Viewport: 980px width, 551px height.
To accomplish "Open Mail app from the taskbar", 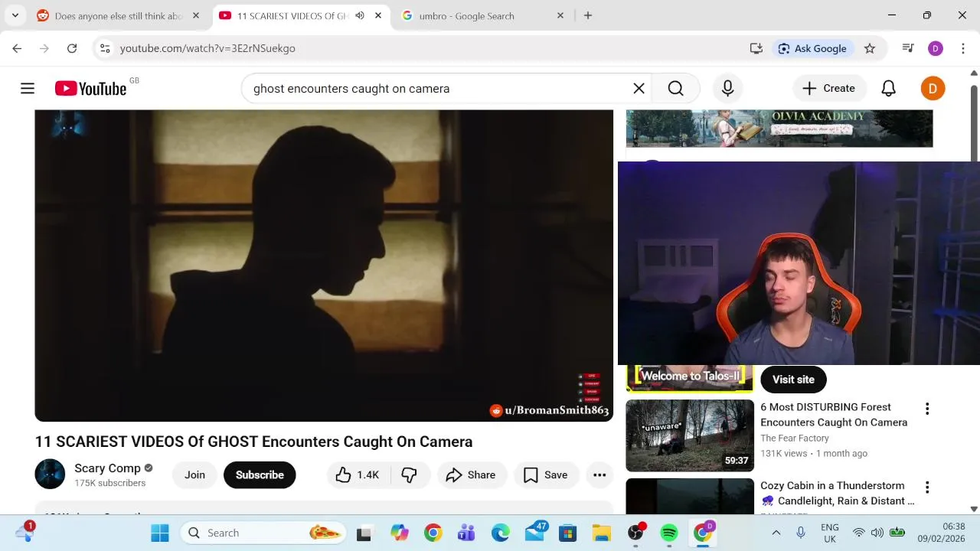I will (x=534, y=533).
